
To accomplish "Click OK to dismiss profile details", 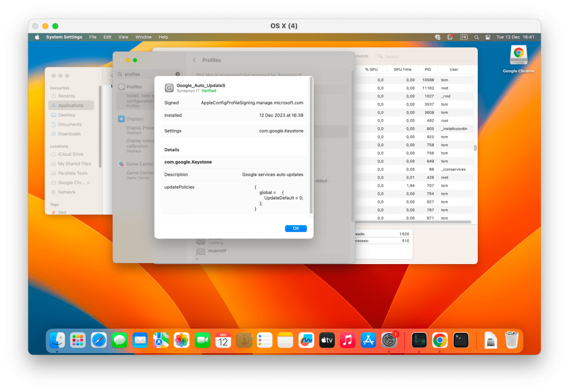I will tap(295, 229).
